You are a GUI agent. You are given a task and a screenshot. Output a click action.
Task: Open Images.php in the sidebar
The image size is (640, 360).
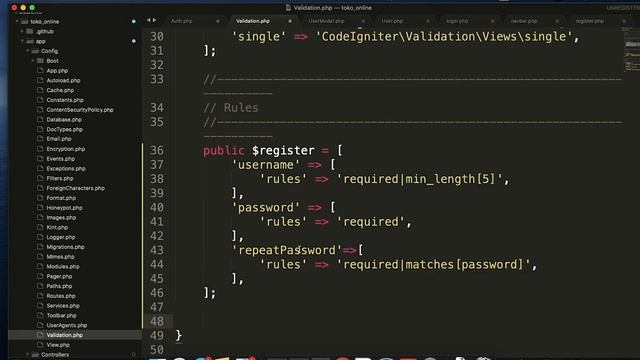61,218
